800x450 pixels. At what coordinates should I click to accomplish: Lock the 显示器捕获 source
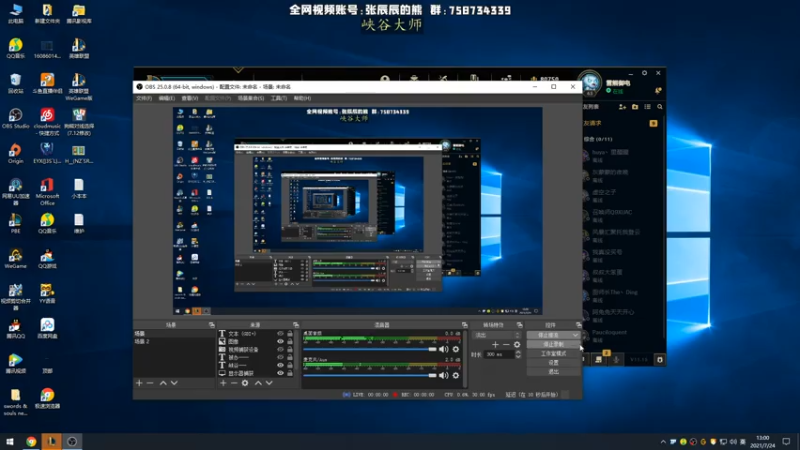[290, 373]
